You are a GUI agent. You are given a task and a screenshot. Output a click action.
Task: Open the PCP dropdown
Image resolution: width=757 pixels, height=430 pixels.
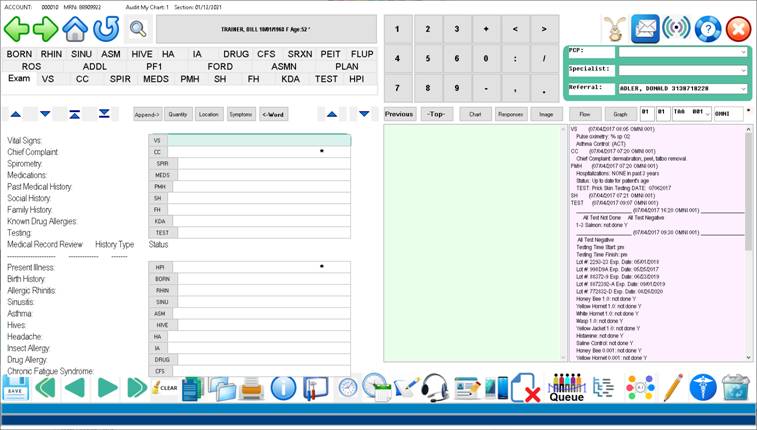[682, 51]
